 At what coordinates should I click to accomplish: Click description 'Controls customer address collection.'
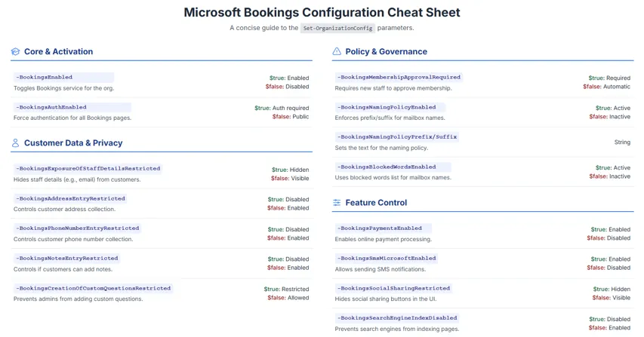point(64,209)
